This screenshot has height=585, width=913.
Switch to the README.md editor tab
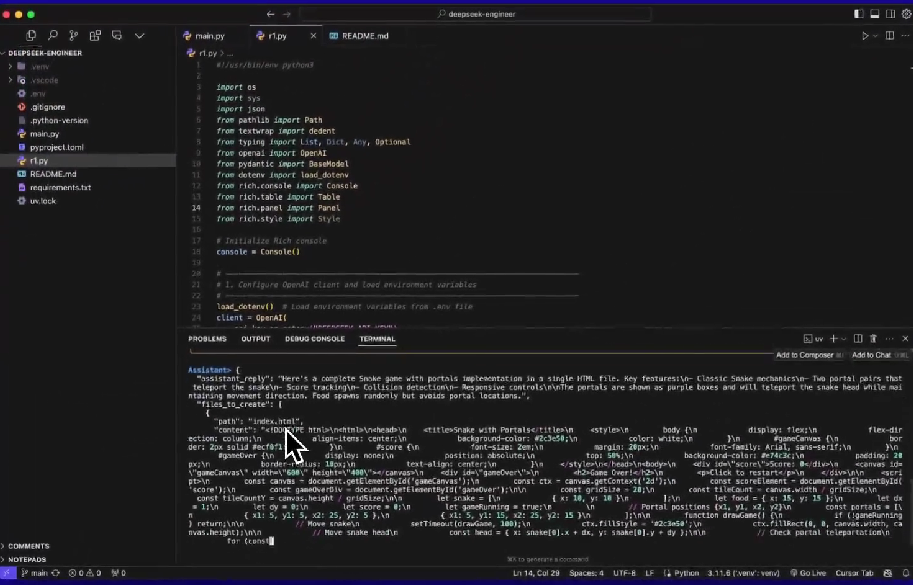pyautogui.click(x=359, y=36)
